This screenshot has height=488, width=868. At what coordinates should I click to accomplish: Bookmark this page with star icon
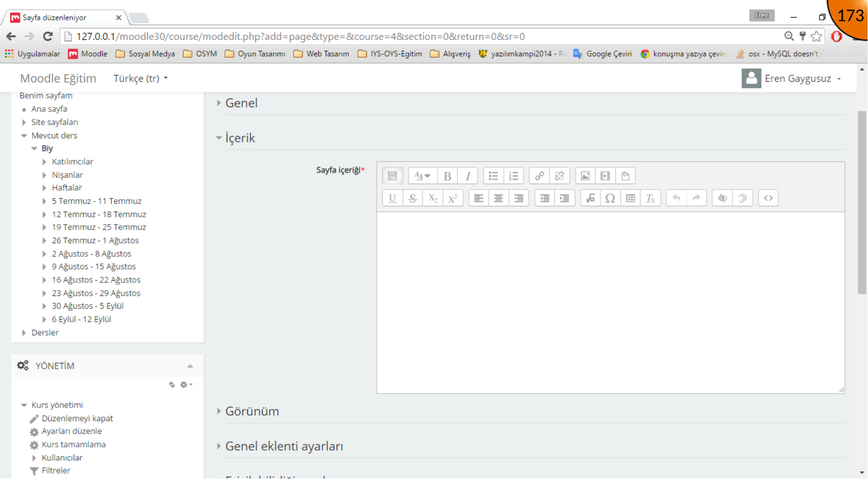(x=816, y=36)
